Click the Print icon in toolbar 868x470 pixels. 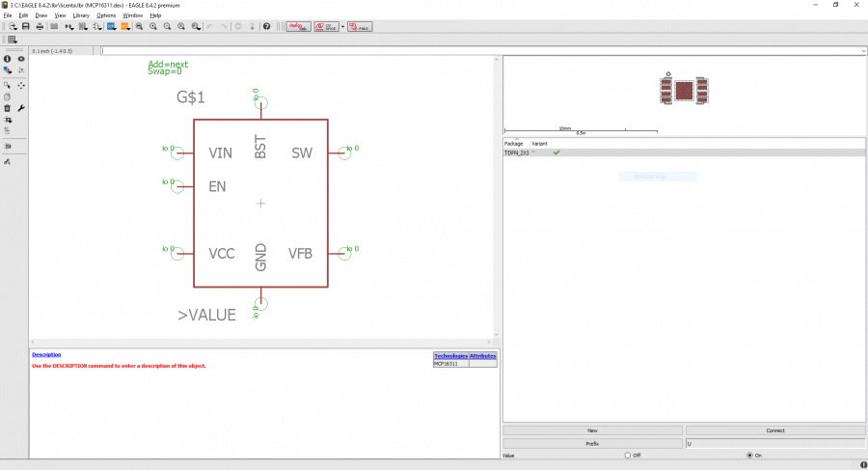coord(40,26)
